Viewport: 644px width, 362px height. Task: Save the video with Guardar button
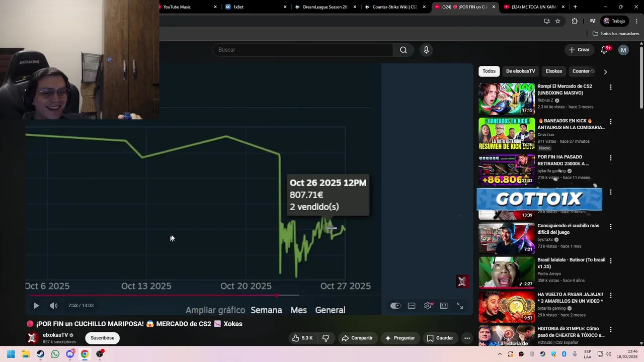pos(440,338)
